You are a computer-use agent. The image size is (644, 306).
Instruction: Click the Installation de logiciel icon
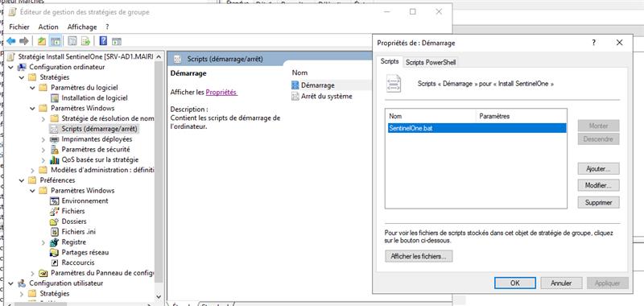click(54, 97)
